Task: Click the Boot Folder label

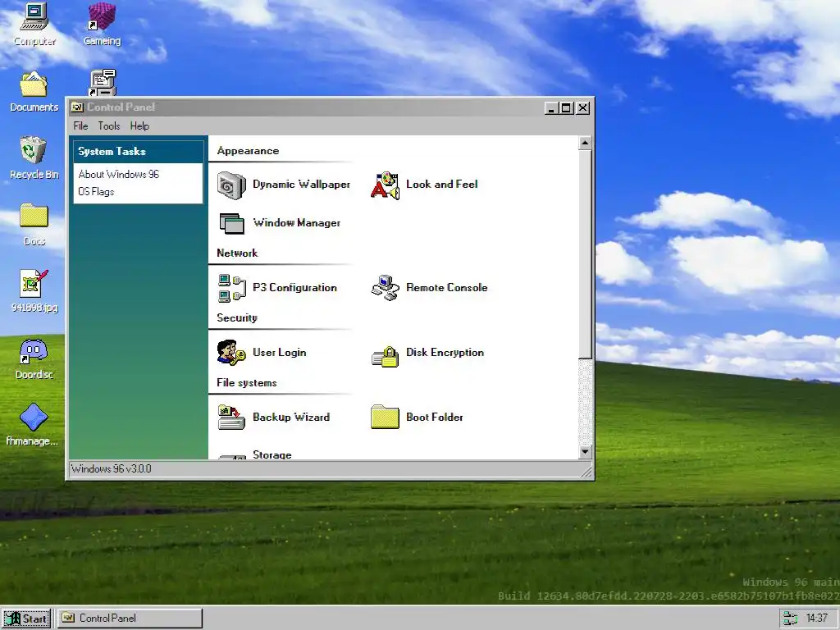Action: pos(435,418)
